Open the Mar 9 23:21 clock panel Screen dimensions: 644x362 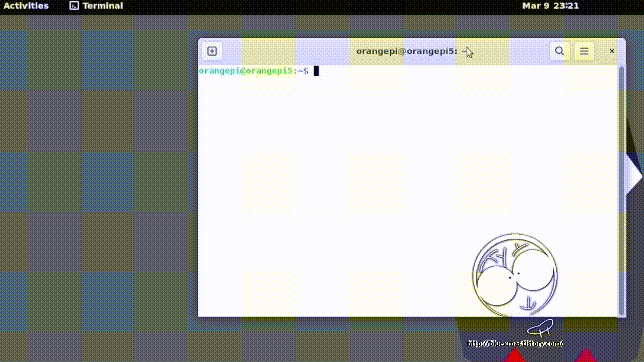[x=550, y=6]
